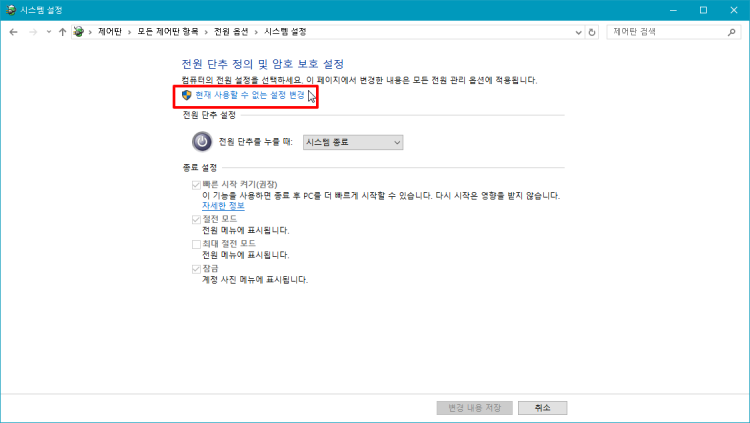The height and width of the screenshot is (423, 750).
Task: Click into the 제어판 검색 search field
Action: click(664, 32)
